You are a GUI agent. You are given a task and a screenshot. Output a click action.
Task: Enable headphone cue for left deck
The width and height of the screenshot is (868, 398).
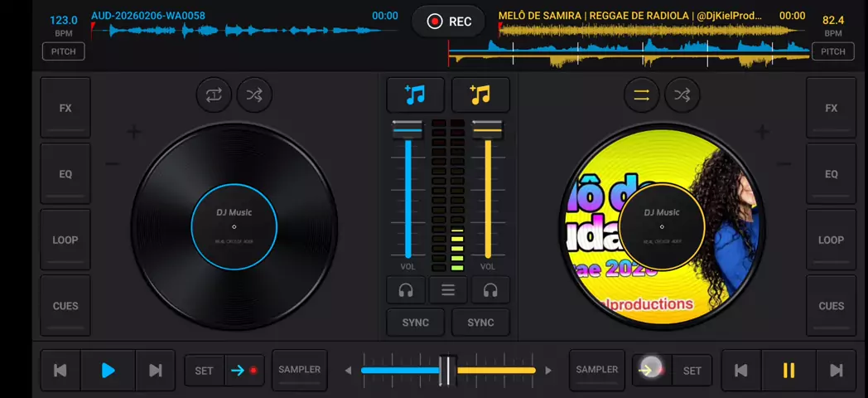(406, 290)
